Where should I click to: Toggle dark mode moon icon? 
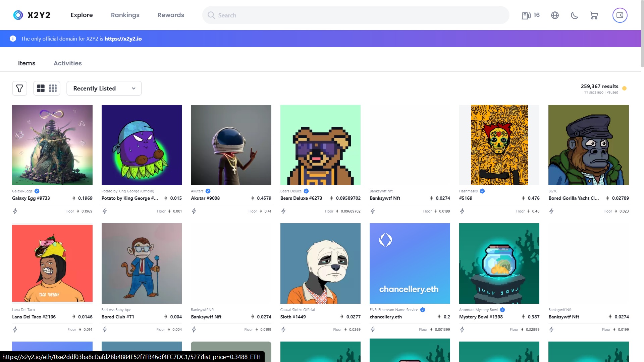click(x=575, y=15)
